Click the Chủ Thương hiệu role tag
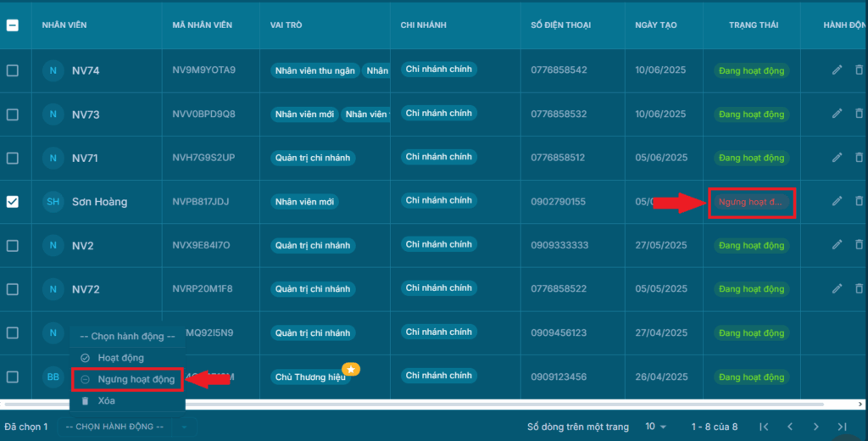 pyautogui.click(x=310, y=377)
